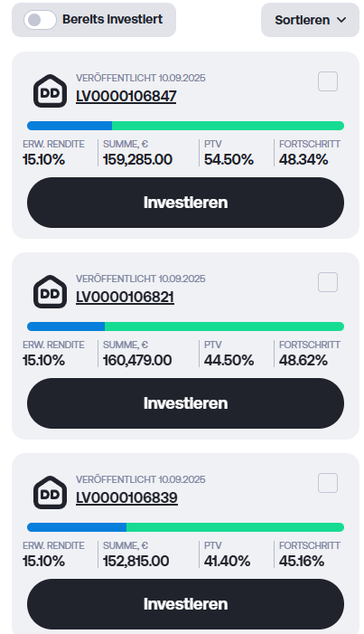This screenshot has height=634, width=364.
Task: Click the 48.62% Fortschritt value
Action: 303,360
